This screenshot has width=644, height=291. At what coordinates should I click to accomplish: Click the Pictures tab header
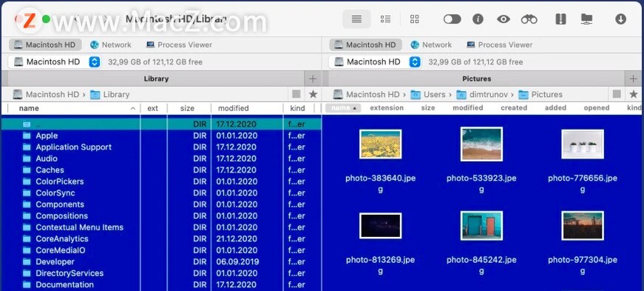[x=476, y=78]
